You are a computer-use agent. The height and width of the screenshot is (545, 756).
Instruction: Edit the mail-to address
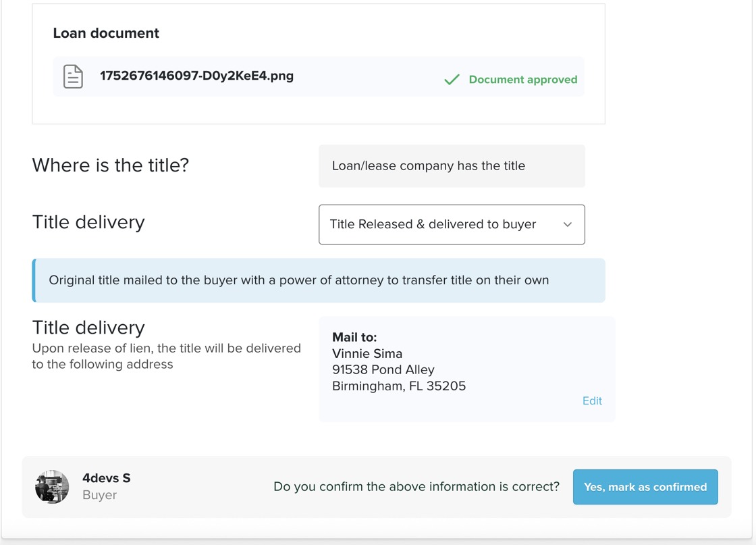pos(591,401)
